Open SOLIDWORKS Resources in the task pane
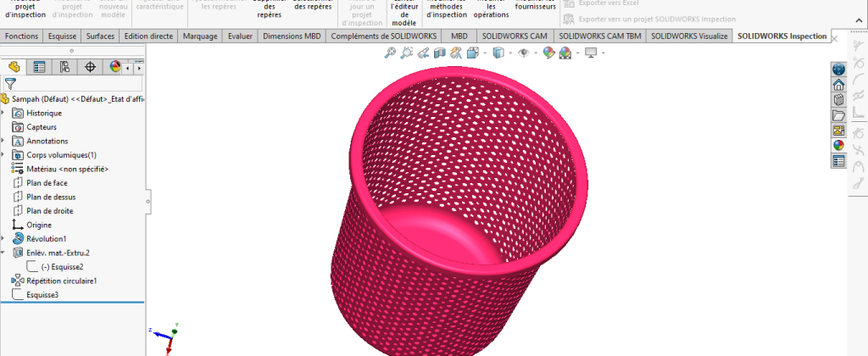 838,85
